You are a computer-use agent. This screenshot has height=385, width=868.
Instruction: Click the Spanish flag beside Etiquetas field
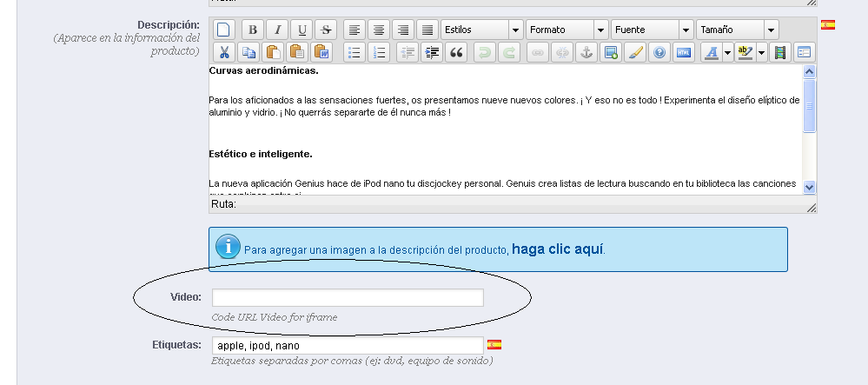(494, 344)
